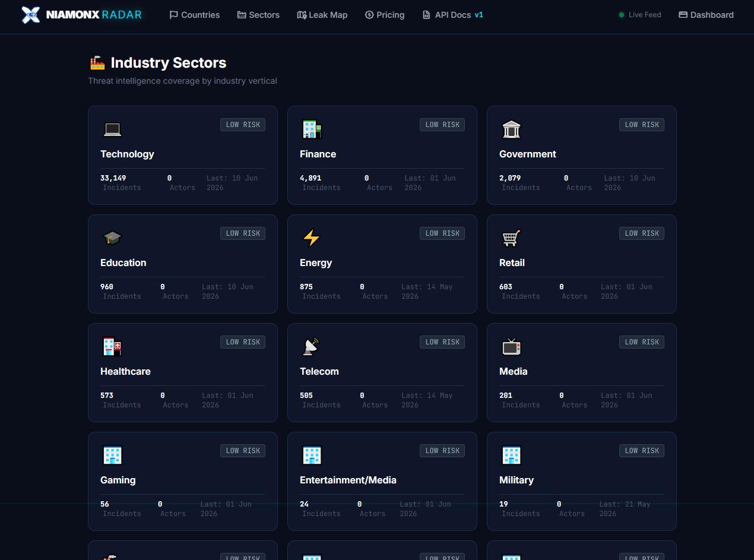Click the shopping cart icon on Retail card

tap(511, 238)
